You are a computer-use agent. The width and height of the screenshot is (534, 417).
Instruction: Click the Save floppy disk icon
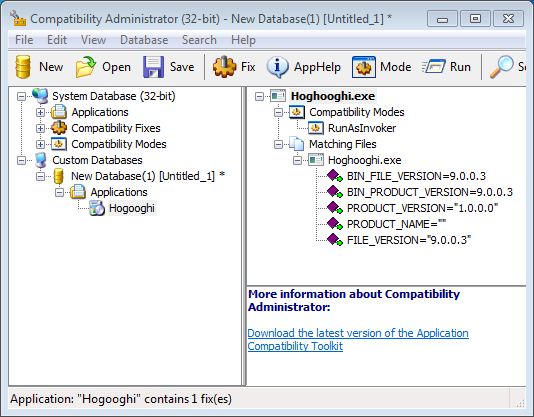(x=153, y=67)
